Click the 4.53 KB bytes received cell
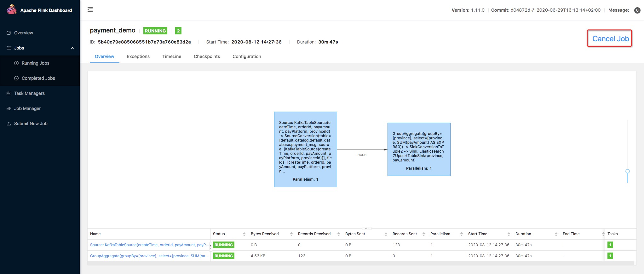 point(258,256)
